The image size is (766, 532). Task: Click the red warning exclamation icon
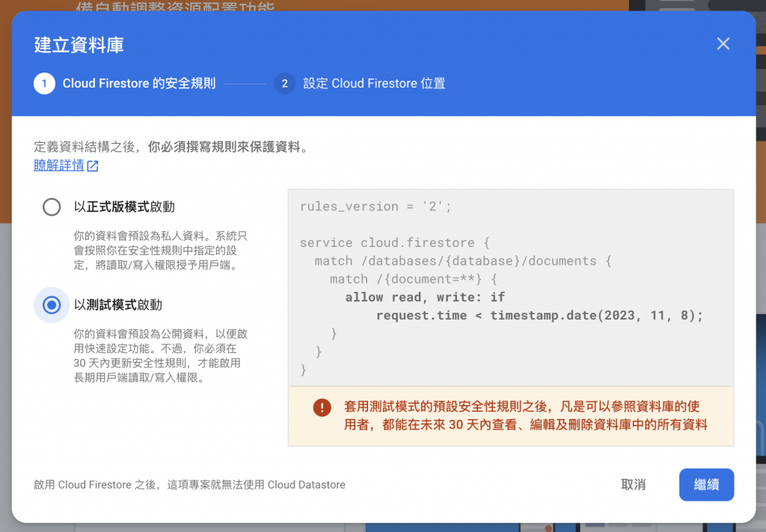pyautogui.click(x=322, y=407)
